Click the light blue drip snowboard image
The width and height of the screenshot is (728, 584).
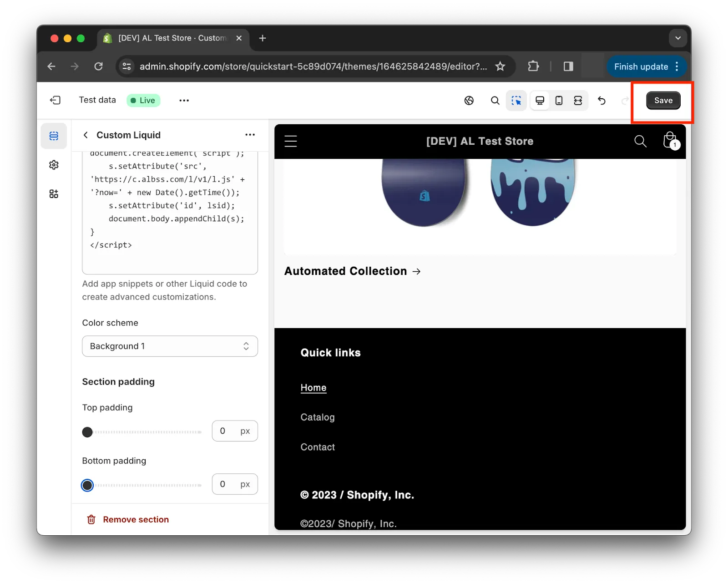[532, 192]
